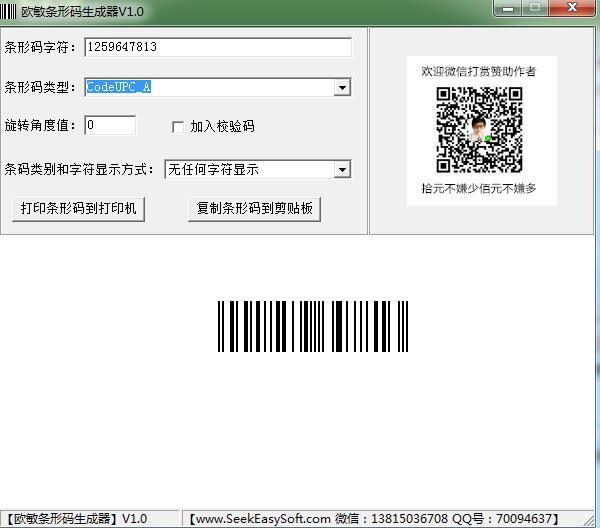The height and width of the screenshot is (528, 600).
Task: Click the 欢迎微信打赏赞助作者 caption
Action: click(479, 72)
